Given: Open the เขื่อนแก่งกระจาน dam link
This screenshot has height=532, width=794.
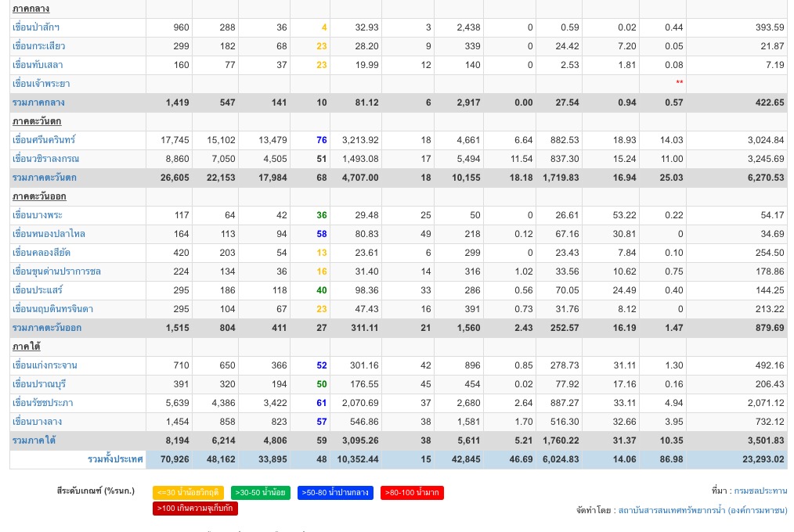Looking at the screenshot, I should pos(45,365).
